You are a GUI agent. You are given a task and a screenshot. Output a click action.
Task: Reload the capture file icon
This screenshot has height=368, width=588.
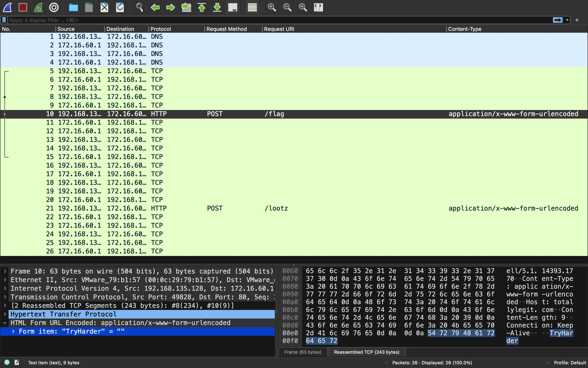click(120, 7)
